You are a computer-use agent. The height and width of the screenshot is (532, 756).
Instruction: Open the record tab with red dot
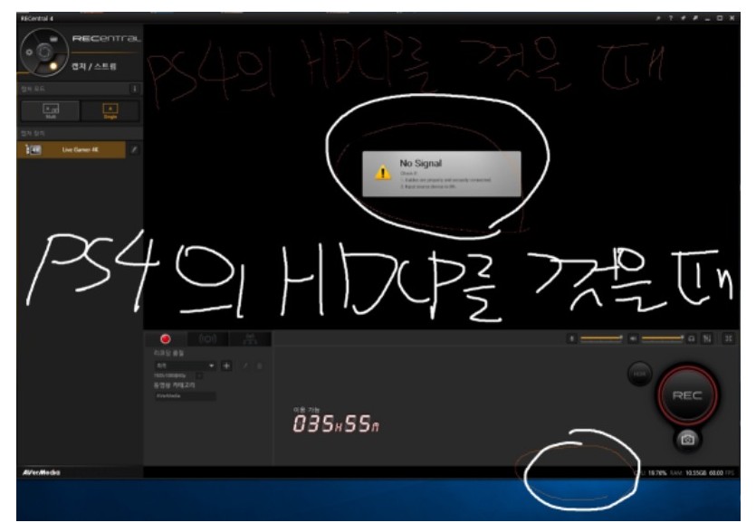pyautogui.click(x=166, y=339)
